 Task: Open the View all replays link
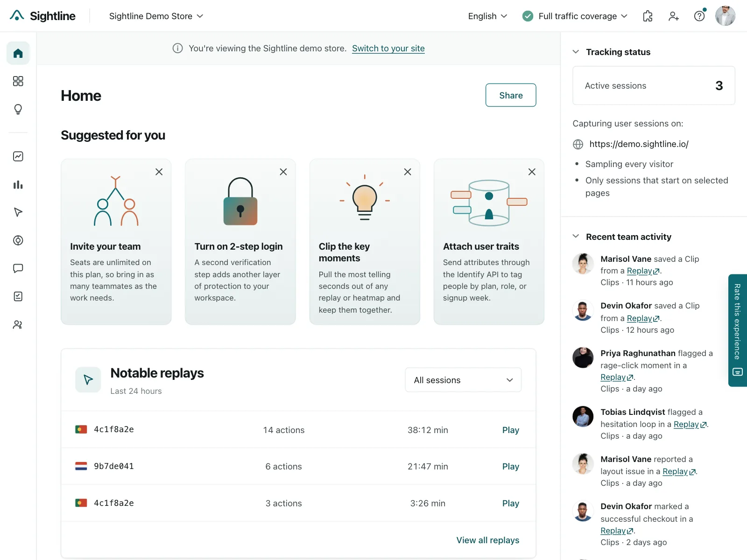[x=488, y=540]
